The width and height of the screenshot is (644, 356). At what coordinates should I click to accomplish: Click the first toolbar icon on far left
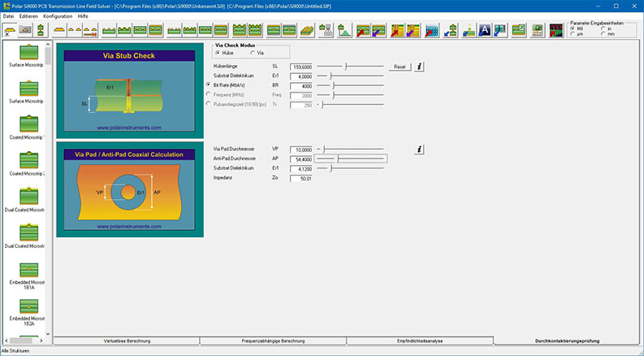tap(11, 31)
